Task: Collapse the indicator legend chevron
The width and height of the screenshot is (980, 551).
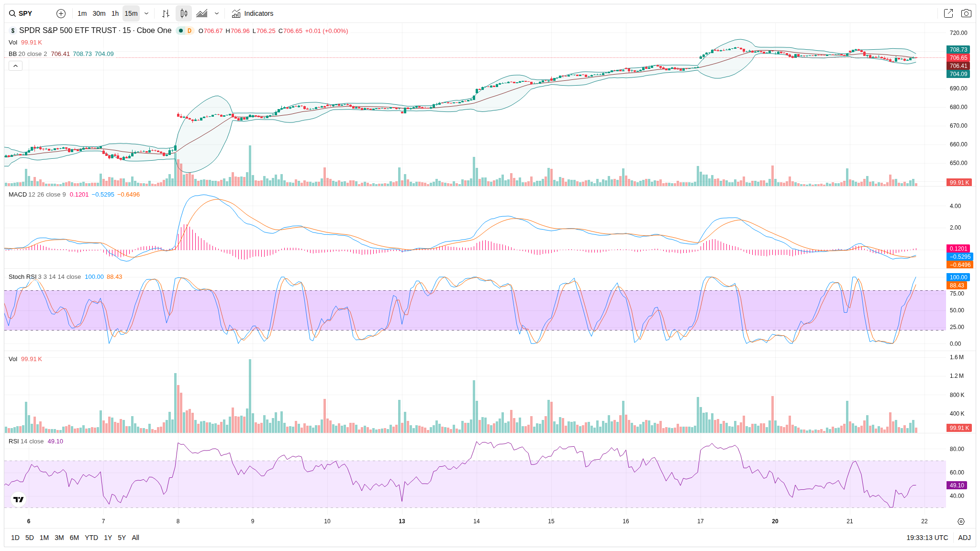Action: (15, 66)
